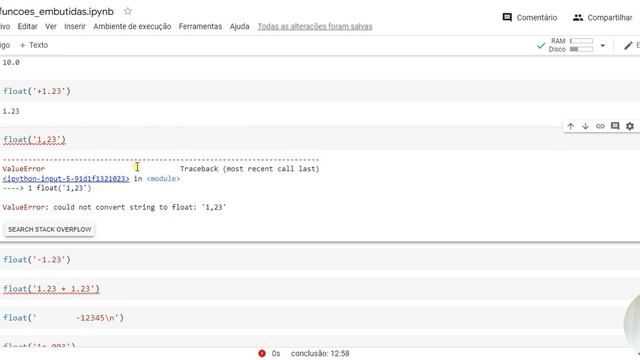The width and height of the screenshot is (640, 360).
Task: Open the Editar menu
Action: coord(27,26)
